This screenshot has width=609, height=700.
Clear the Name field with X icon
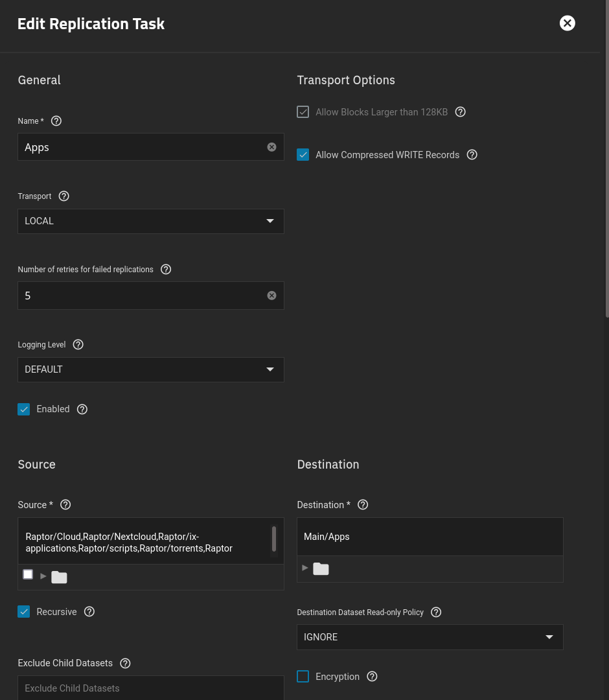tap(271, 147)
